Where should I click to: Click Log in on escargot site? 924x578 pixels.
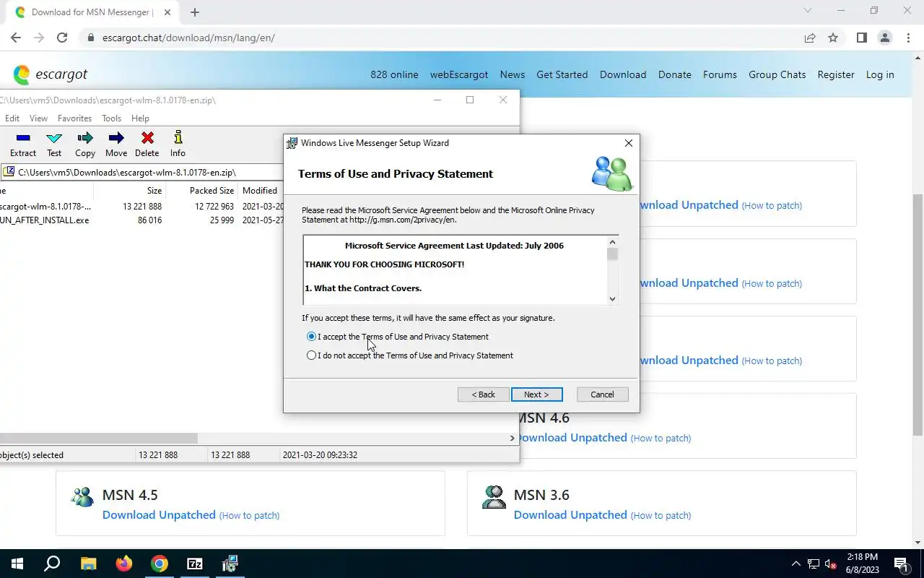click(x=880, y=74)
